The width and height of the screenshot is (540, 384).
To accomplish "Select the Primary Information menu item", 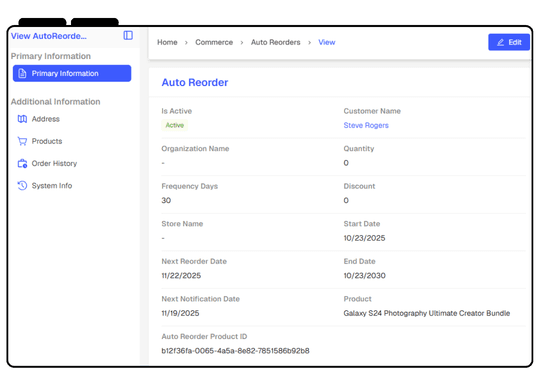I will [72, 73].
